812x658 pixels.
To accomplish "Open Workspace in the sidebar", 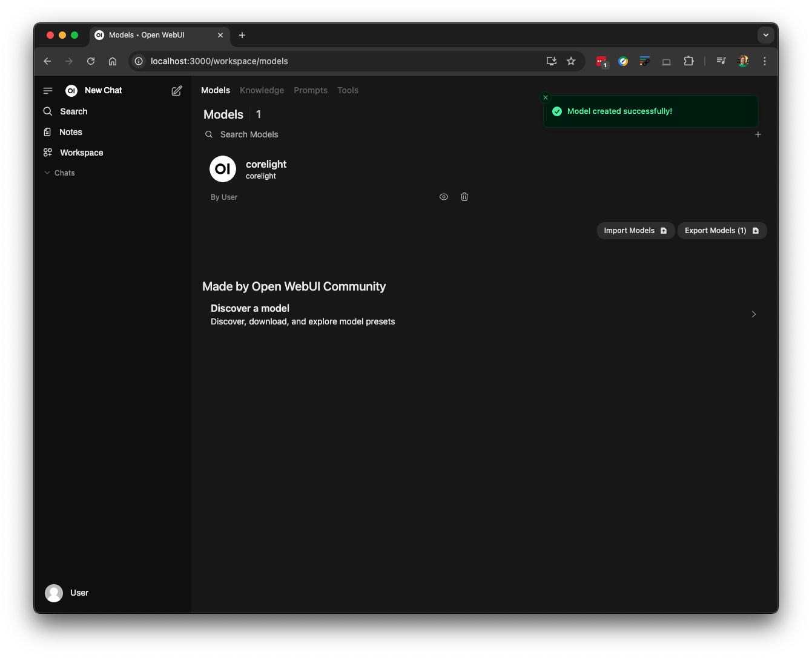I will click(81, 153).
